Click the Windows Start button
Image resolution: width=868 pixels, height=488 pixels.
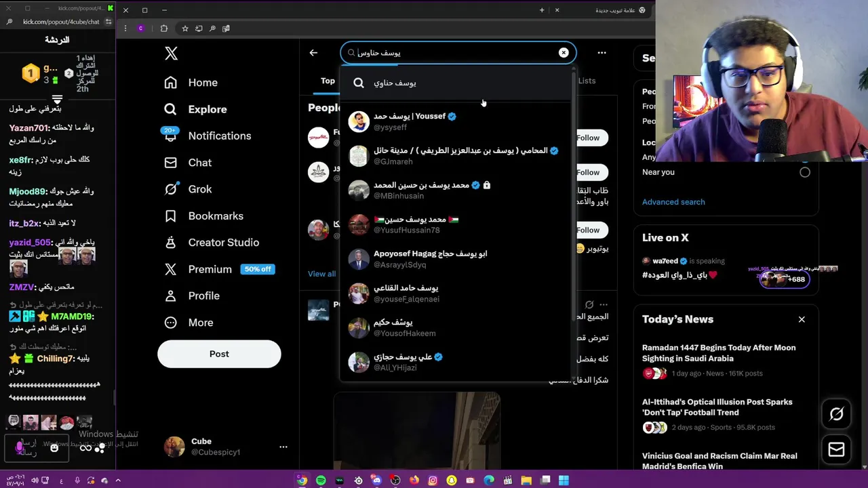[x=564, y=481]
